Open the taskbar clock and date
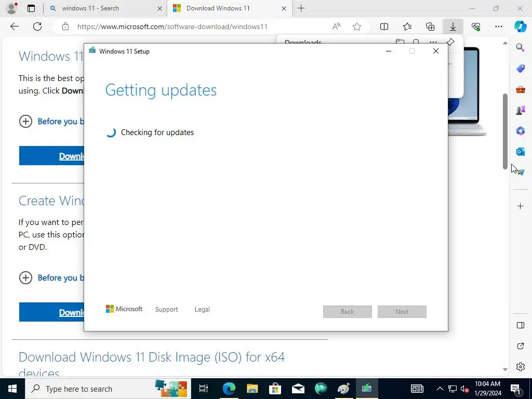532x399 pixels. tap(488, 389)
